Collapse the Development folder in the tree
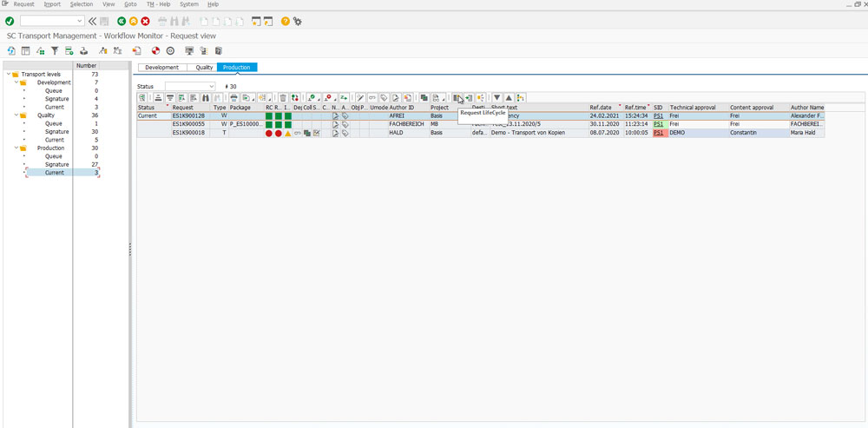The image size is (868, 428). (x=16, y=82)
